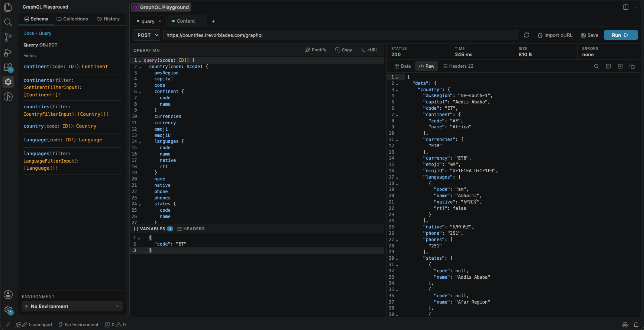
Task: Collapse the states block fold arrow in query
Action: coord(140,204)
